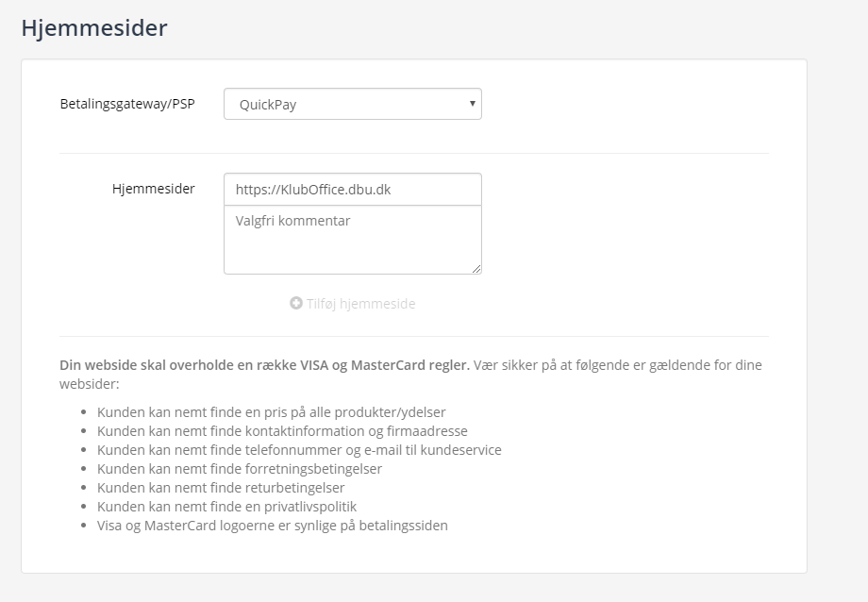Click the returbetingelser bullet item
Image resolution: width=868 pixels, height=602 pixels.
click(221, 488)
